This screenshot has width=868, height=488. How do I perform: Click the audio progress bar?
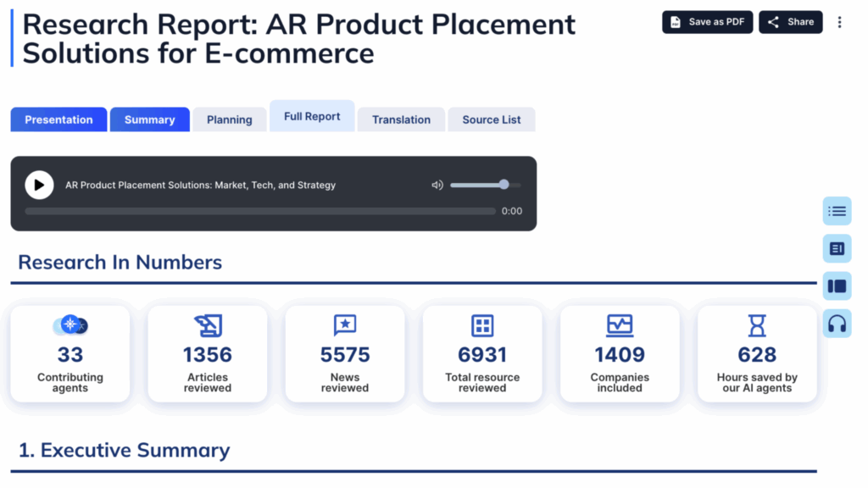coord(259,211)
